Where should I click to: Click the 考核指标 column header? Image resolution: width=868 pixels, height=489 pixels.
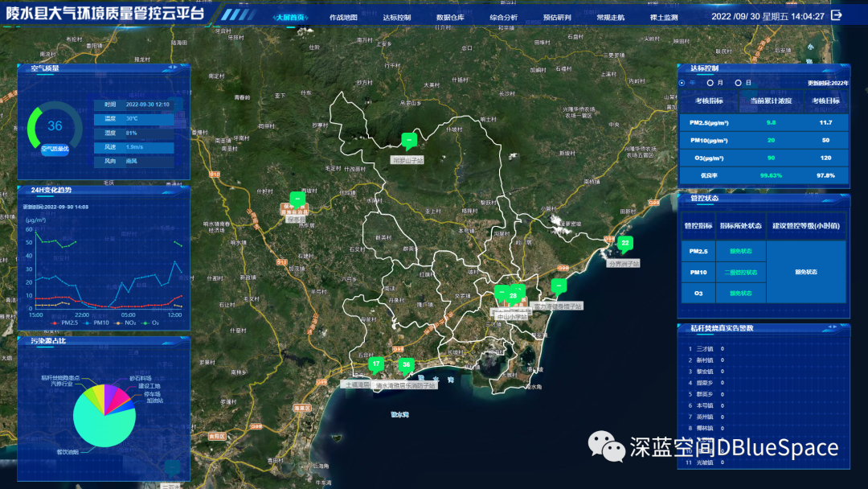tap(709, 101)
